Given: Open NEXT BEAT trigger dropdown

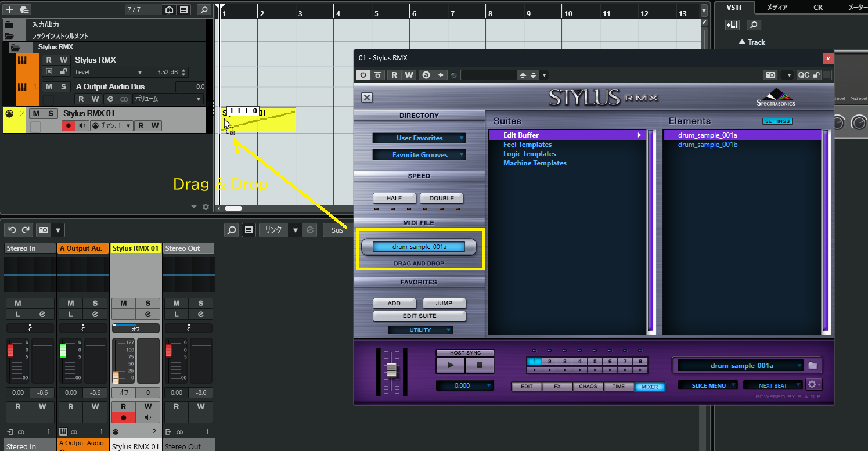Looking at the screenshot, I should pyautogui.click(x=773, y=385).
